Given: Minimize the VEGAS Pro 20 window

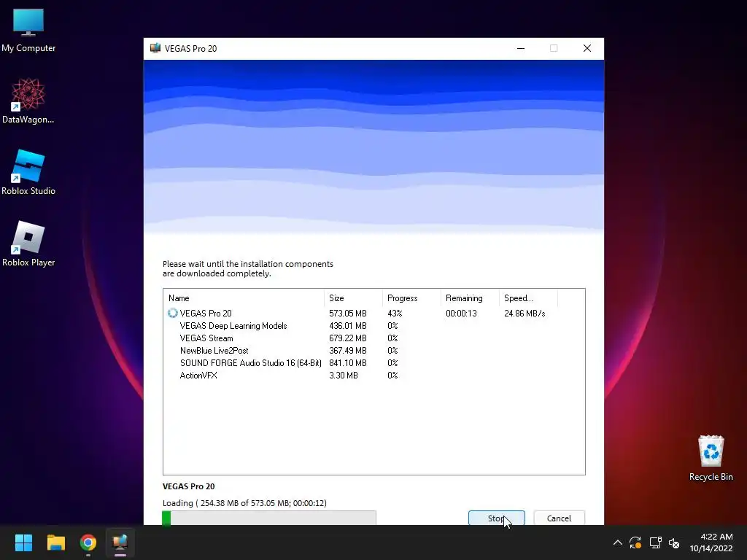Looking at the screenshot, I should pos(521,48).
